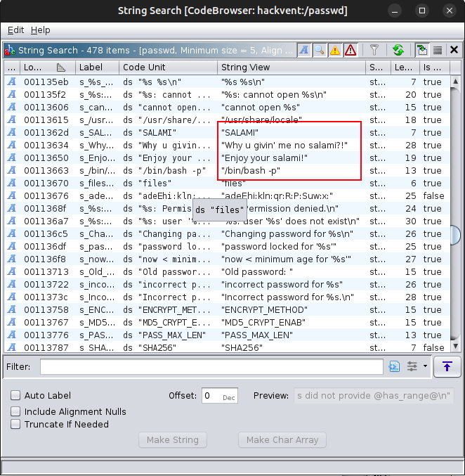Screen dimensions: 465x476
Task: Click the vertical scrollbar thumb of the table
Action: (455, 234)
